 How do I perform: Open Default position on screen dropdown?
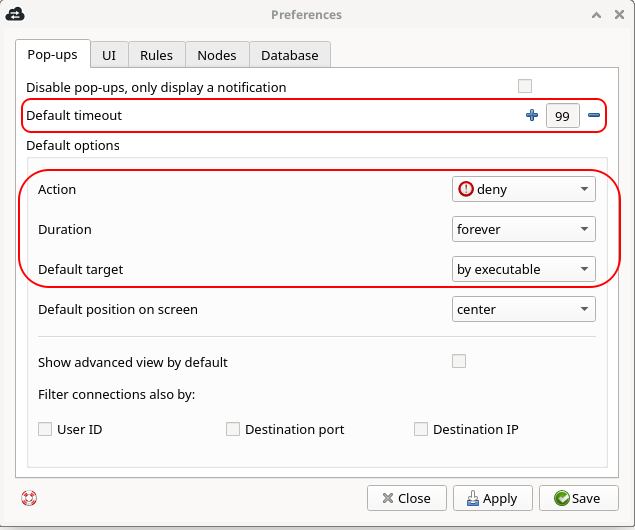pyautogui.click(x=524, y=309)
